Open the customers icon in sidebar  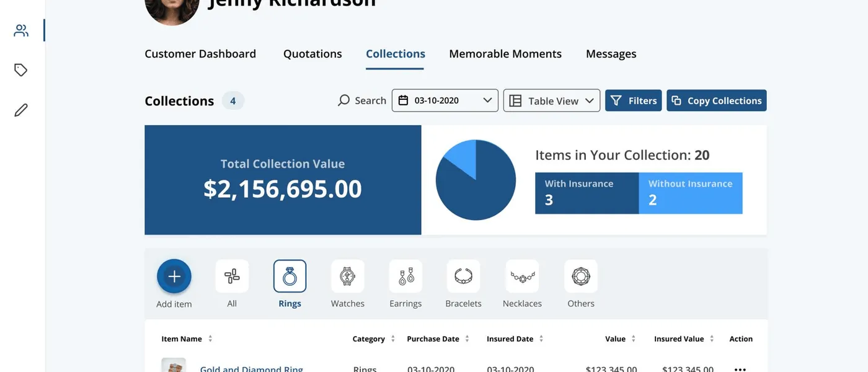(21, 30)
